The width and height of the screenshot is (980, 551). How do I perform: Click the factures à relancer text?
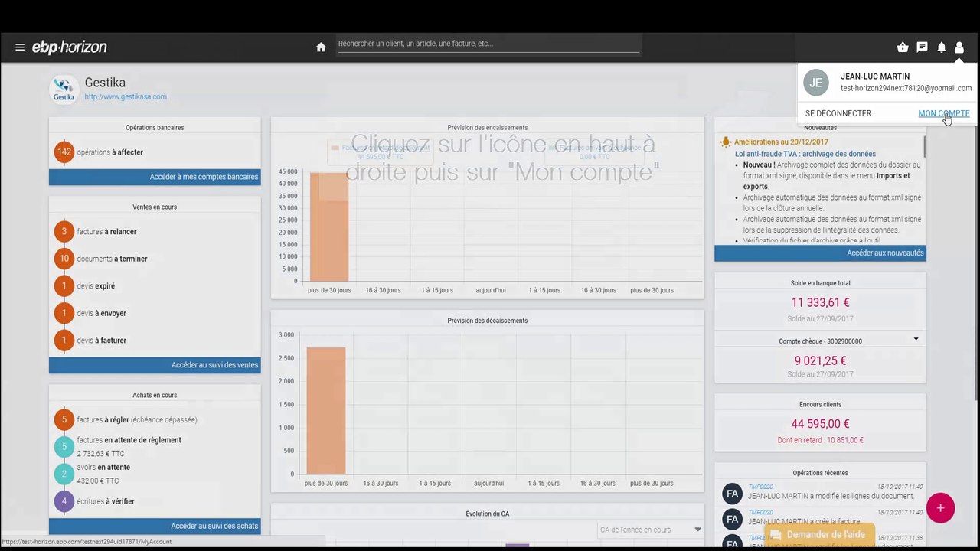click(107, 232)
